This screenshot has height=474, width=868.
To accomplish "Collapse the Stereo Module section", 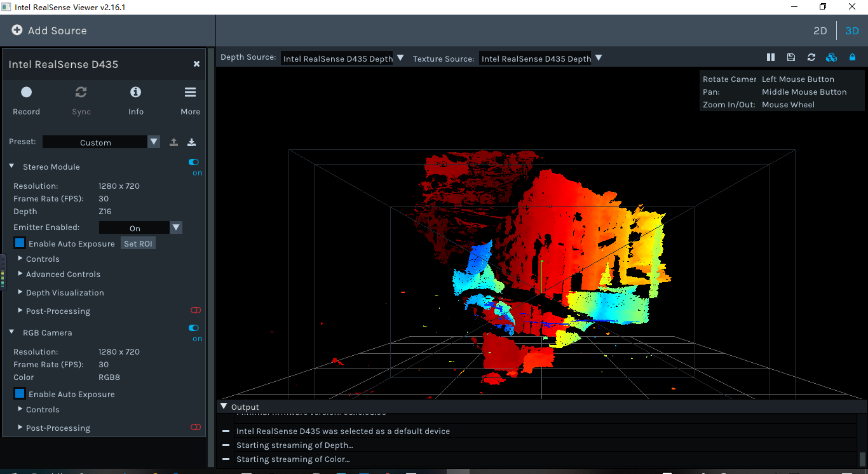I will (11, 166).
